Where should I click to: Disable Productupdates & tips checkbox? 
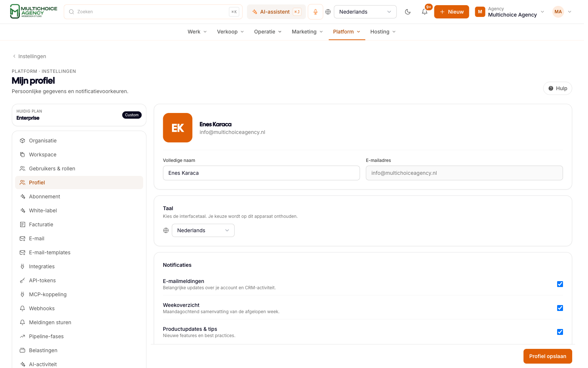tap(560, 332)
